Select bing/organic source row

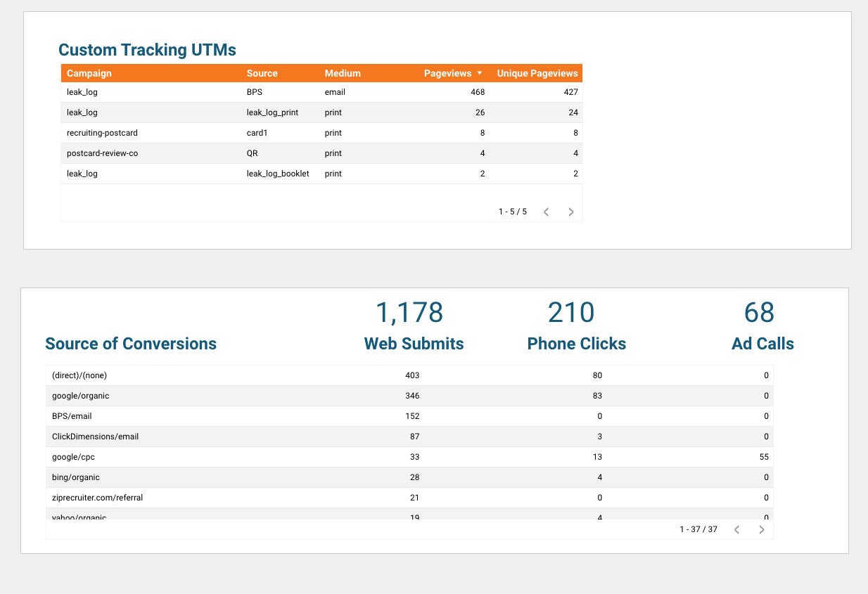(x=409, y=477)
